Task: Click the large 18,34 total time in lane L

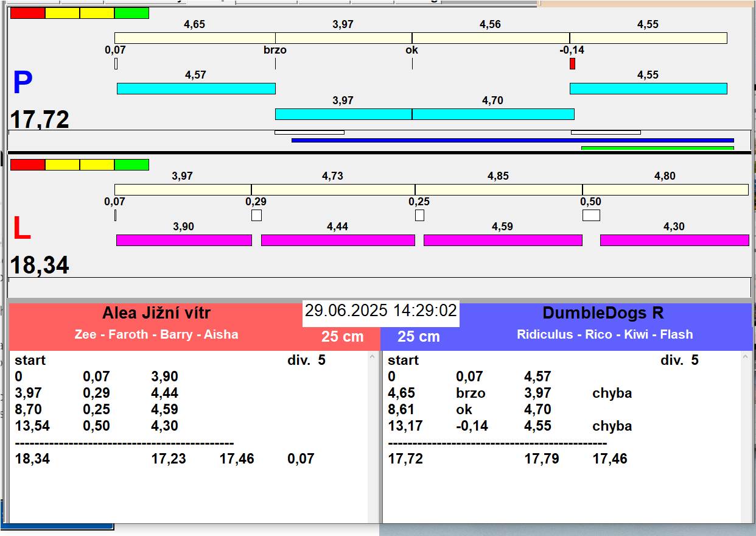Action: click(40, 266)
